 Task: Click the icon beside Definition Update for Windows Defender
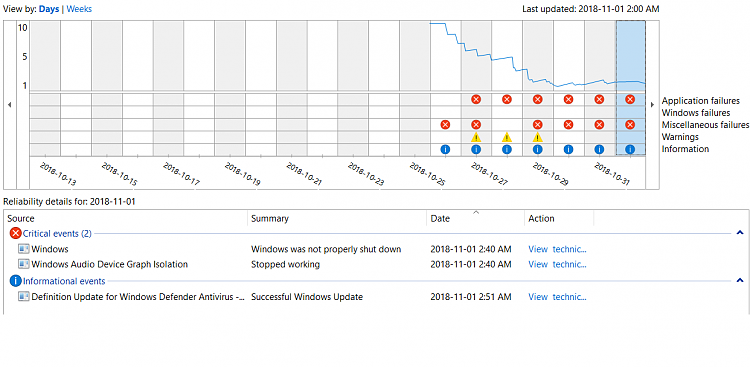point(24,297)
